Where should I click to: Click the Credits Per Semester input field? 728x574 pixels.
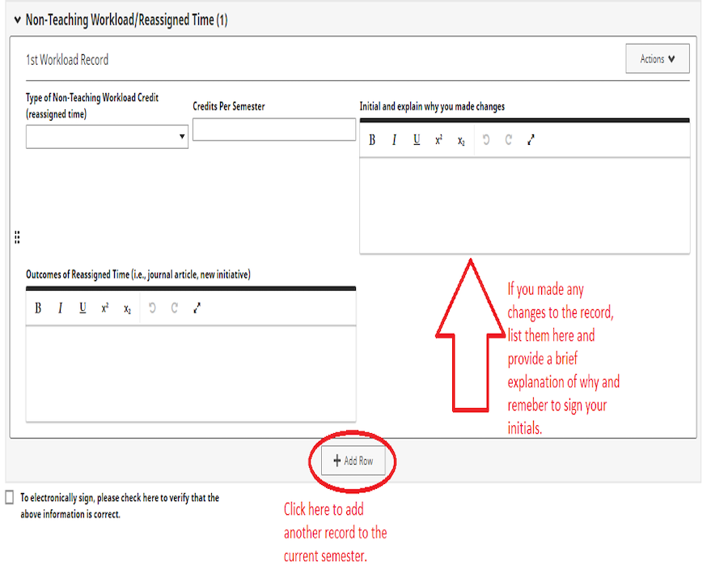click(x=274, y=130)
